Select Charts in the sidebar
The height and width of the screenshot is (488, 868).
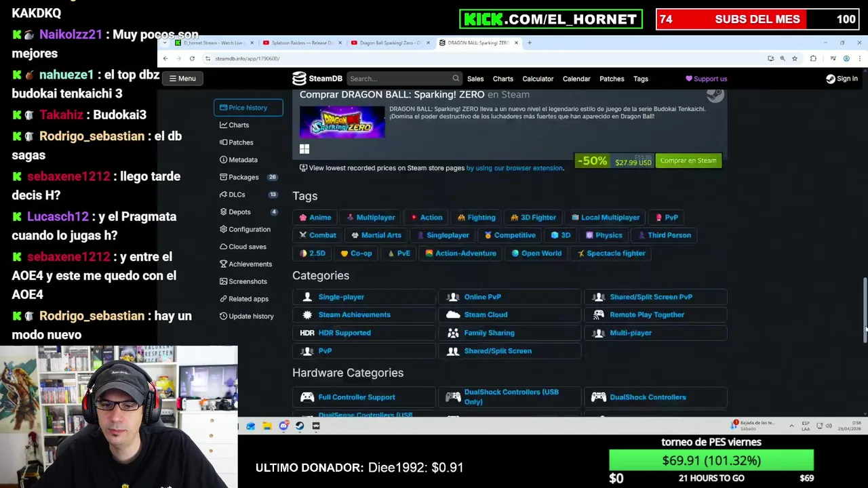tap(235, 125)
